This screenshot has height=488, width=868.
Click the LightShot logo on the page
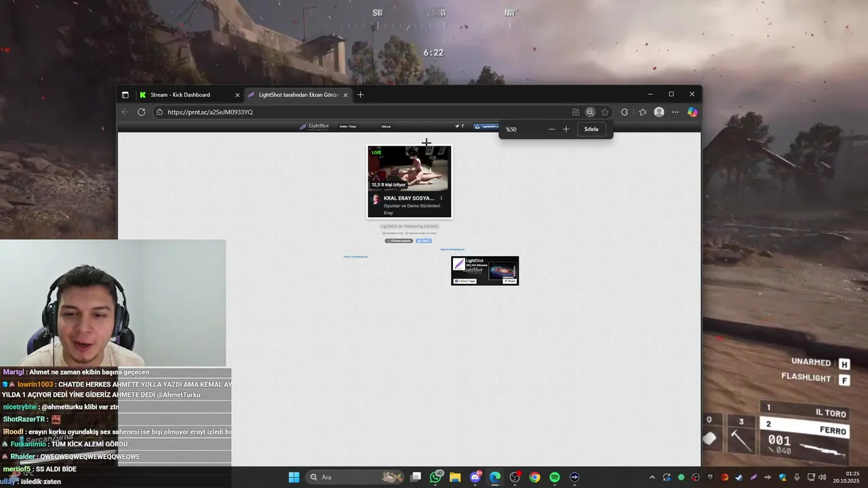(315, 126)
